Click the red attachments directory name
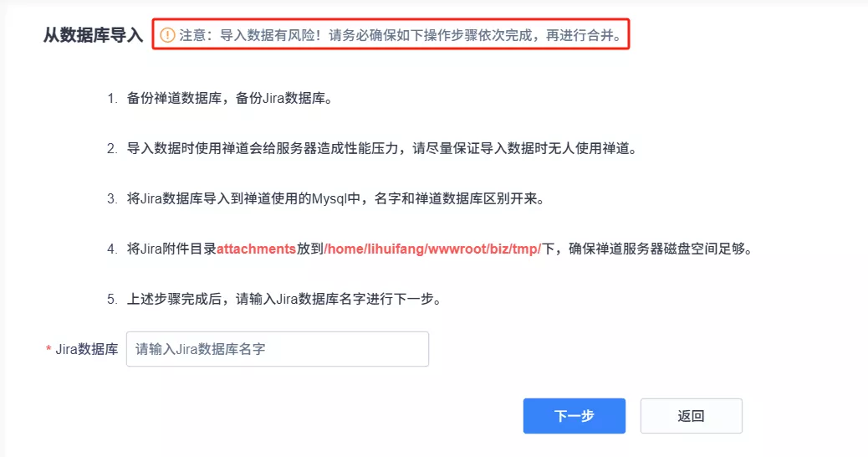The width and height of the screenshot is (868, 457). [257, 249]
